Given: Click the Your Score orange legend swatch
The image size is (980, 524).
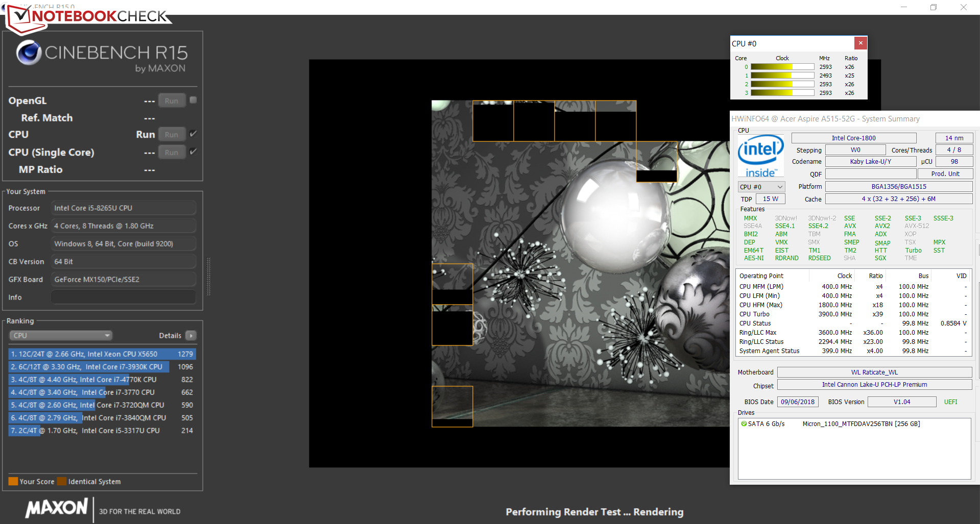Looking at the screenshot, I should pyautogui.click(x=13, y=482).
